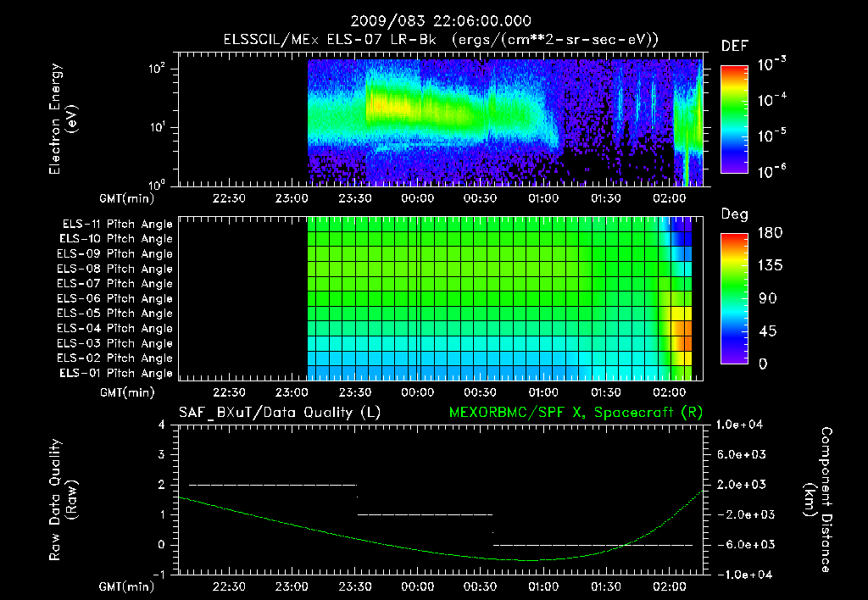Click the 01:00 time tick under pitch angle panel
This screenshot has width=868, height=600.
click(x=543, y=392)
